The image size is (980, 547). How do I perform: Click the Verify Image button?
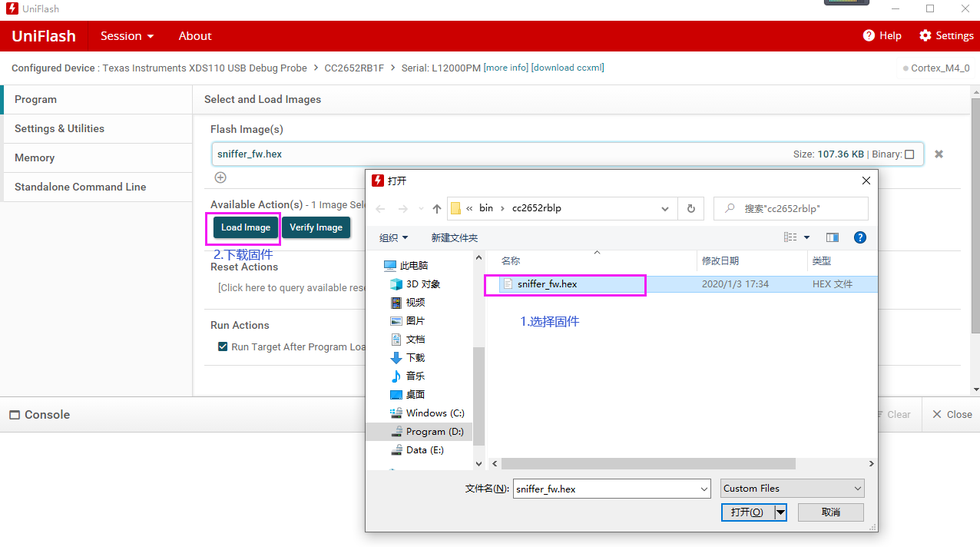(316, 227)
